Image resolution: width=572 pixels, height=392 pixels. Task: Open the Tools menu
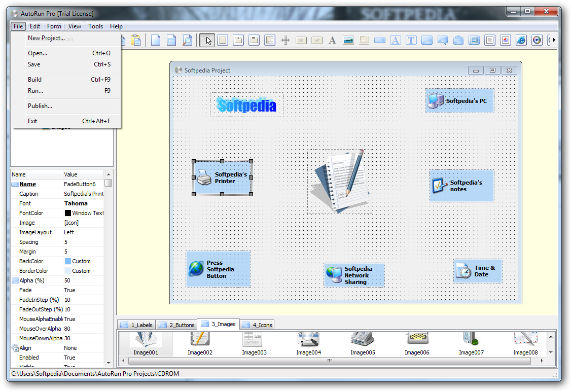point(95,26)
